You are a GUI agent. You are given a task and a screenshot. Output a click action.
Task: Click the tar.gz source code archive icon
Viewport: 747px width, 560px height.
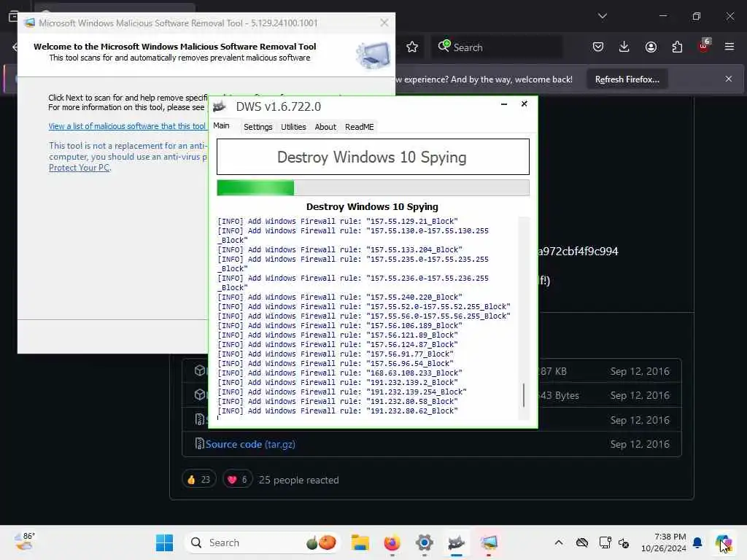[199, 444]
